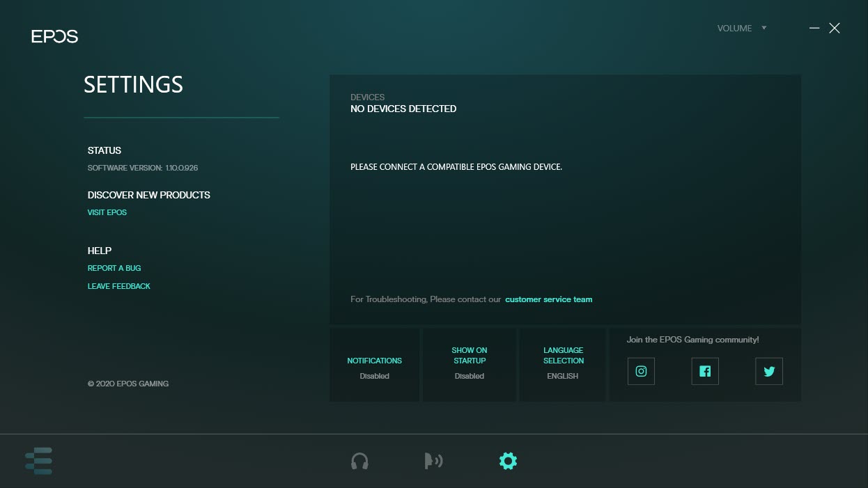Open the headphones audio settings tab
This screenshot has height=488, width=868.
(x=359, y=461)
